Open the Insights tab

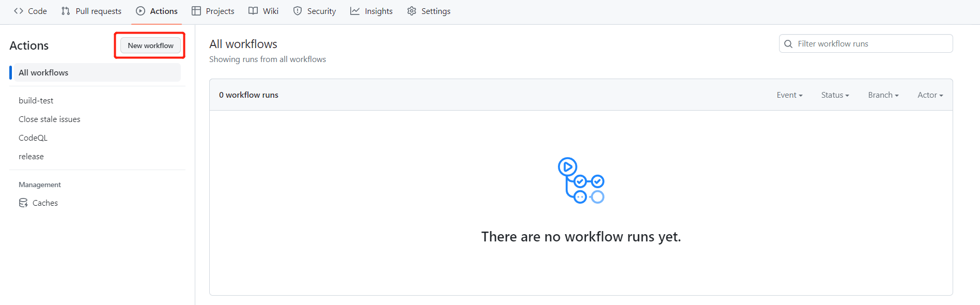point(371,11)
